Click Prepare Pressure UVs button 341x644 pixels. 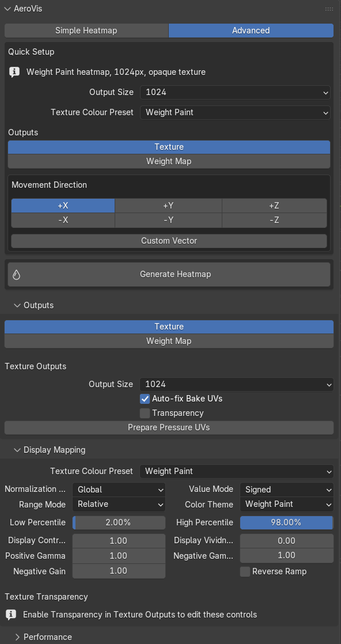click(x=169, y=427)
